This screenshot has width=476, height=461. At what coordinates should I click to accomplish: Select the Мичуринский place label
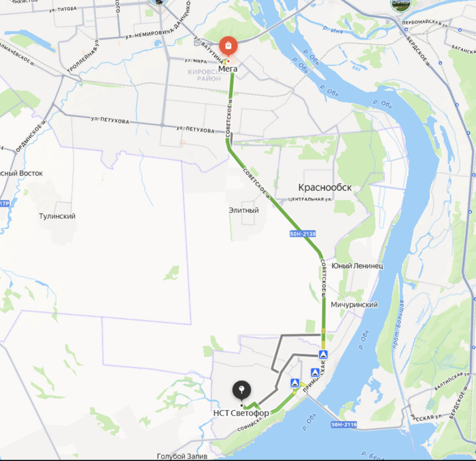coord(354,305)
